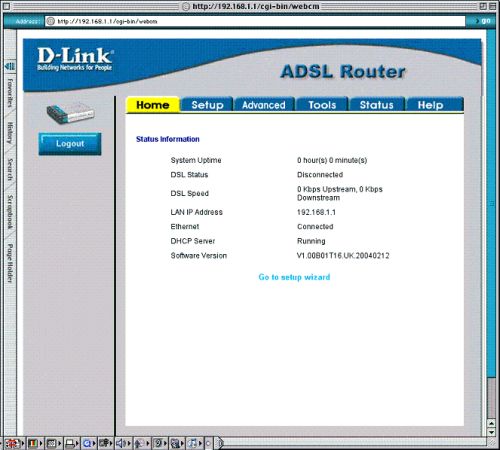The image size is (500, 450).
Task: Click the D-Link logo
Action: tap(75, 59)
